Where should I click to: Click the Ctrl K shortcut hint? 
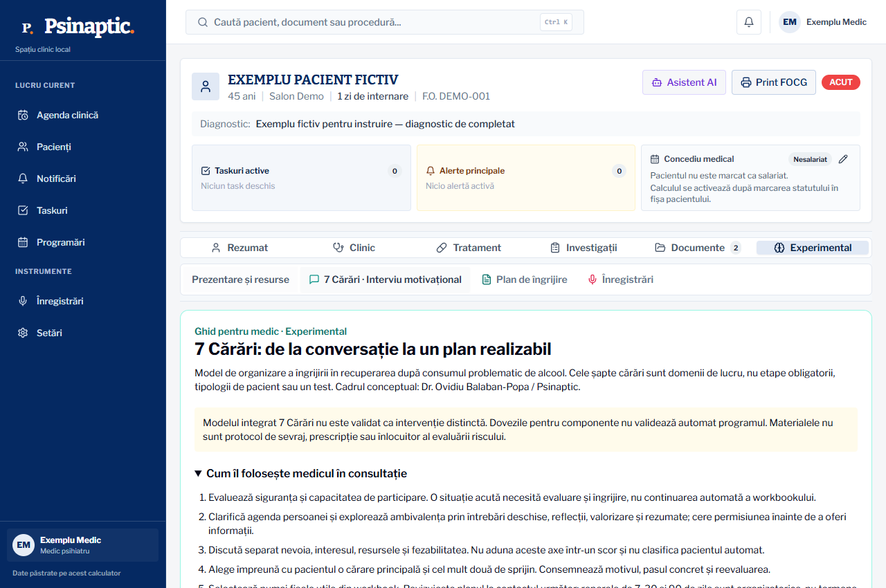pos(556,22)
